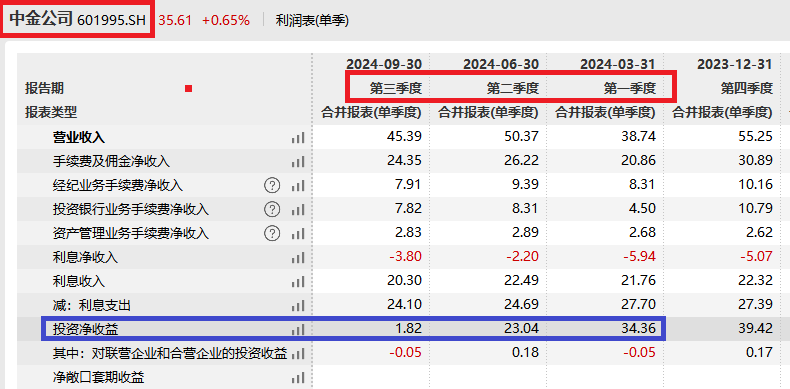Click the 第三季度 report period cell
The height and width of the screenshot is (389, 790).
396,89
